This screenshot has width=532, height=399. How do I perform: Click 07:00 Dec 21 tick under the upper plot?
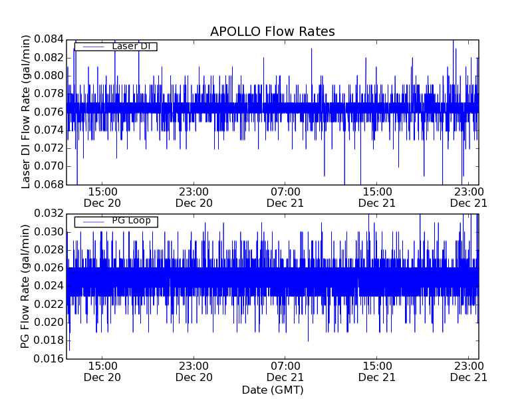285,198
